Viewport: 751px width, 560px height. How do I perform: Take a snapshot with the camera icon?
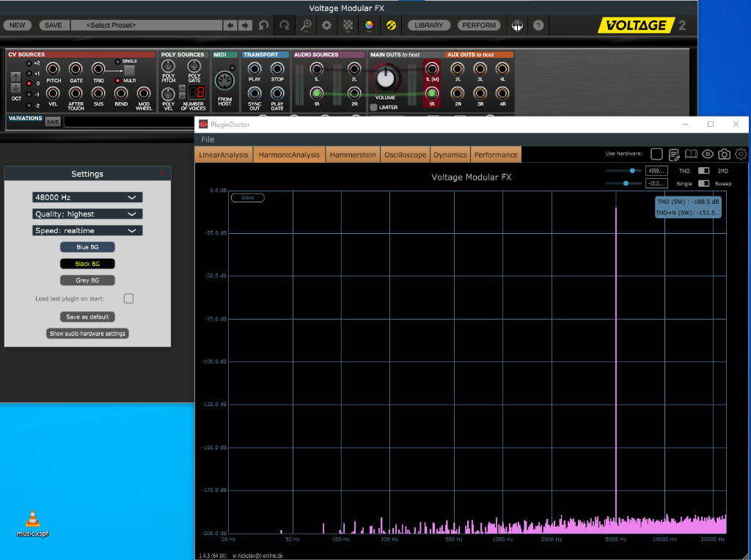point(724,154)
